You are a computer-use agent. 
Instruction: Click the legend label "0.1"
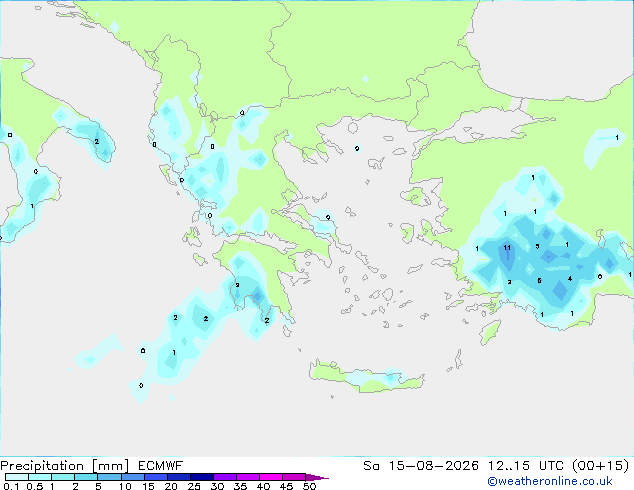[x=11, y=486]
